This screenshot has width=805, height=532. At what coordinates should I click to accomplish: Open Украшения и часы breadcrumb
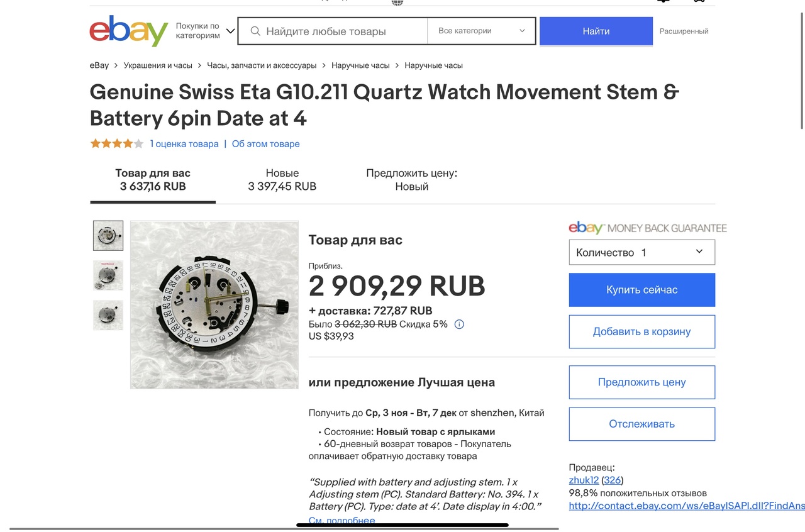pyautogui.click(x=158, y=65)
